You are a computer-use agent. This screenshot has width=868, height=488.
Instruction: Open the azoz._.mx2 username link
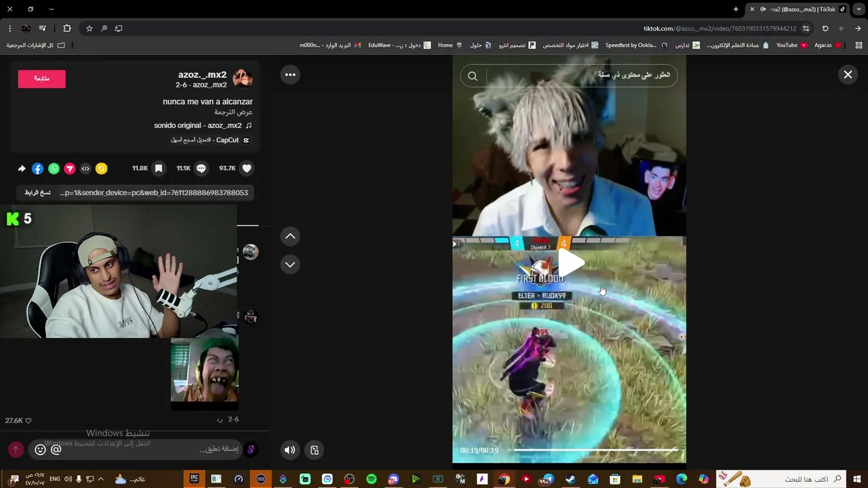tap(202, 75)
